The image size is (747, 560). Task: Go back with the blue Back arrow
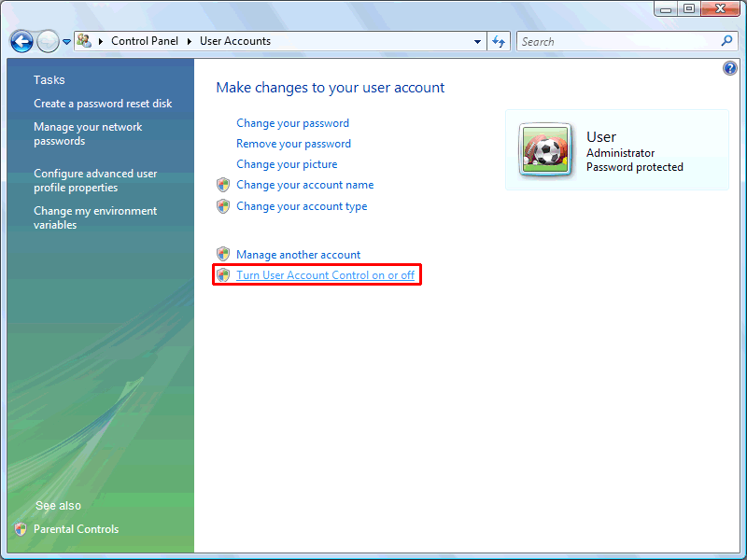(x=21, y=41)
